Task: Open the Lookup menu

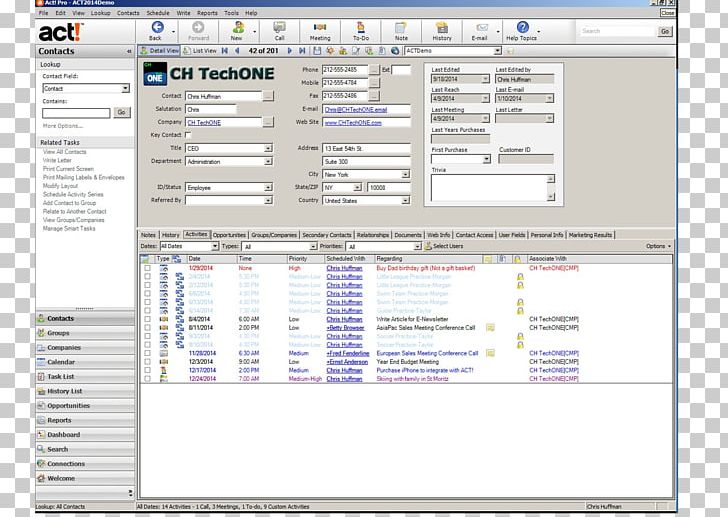Action: point(100,13)
